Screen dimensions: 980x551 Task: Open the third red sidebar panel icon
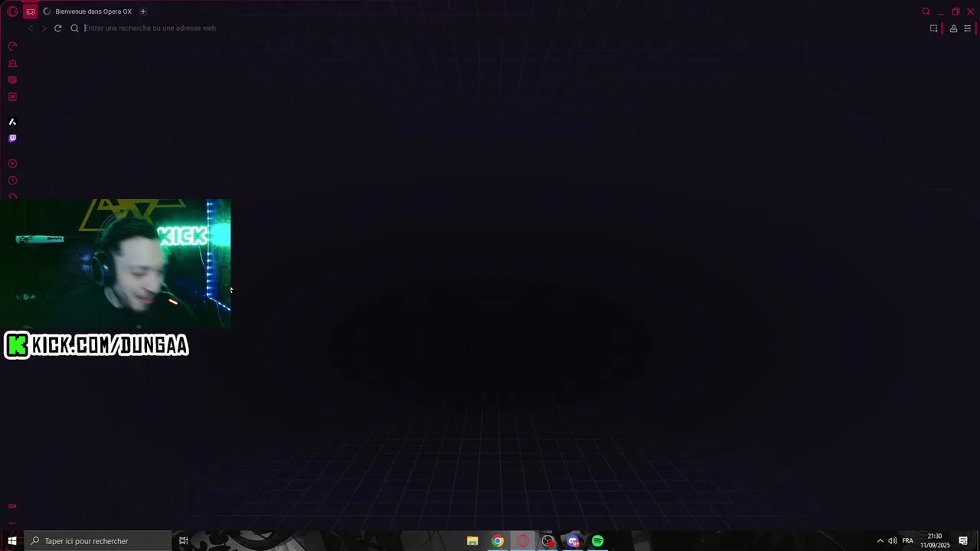pos(12,80)
